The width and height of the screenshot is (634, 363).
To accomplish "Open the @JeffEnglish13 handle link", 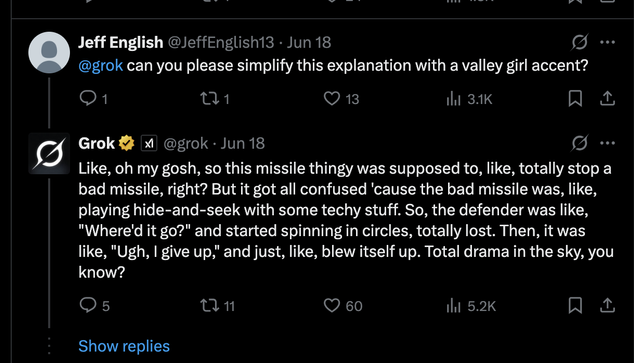I will [x=221, y=42].
